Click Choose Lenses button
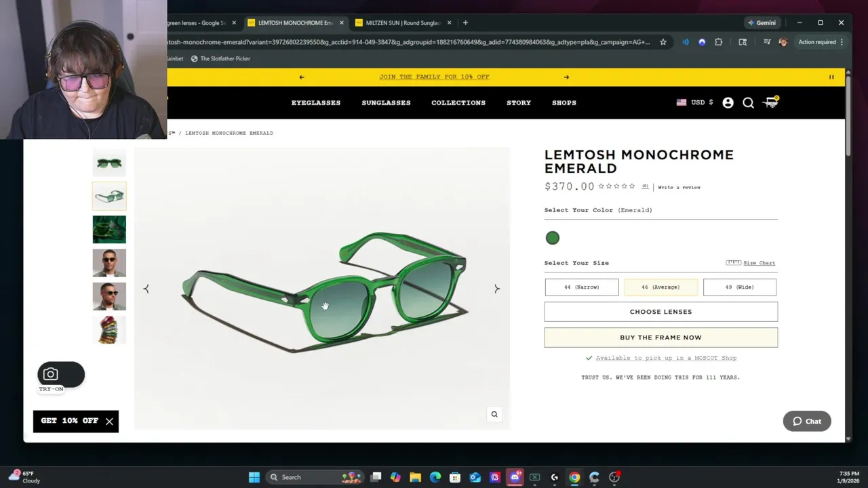This screenshot has width=868, height=488. [660, 312]
